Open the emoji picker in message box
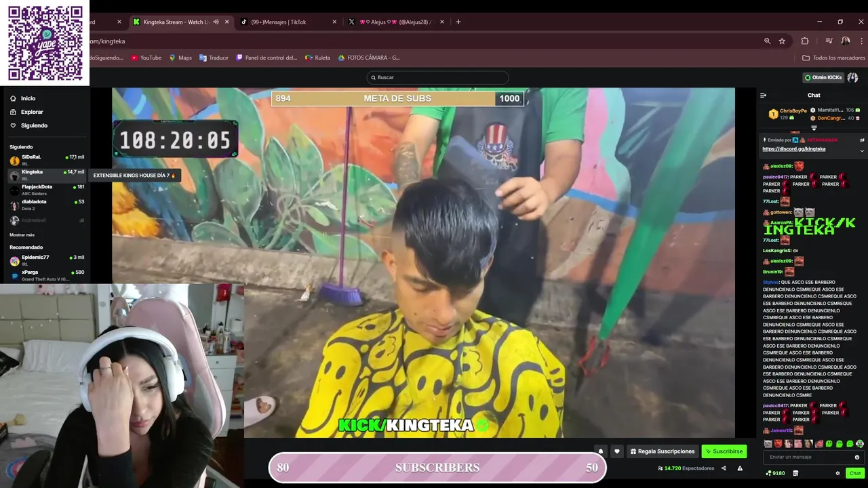 856,457
